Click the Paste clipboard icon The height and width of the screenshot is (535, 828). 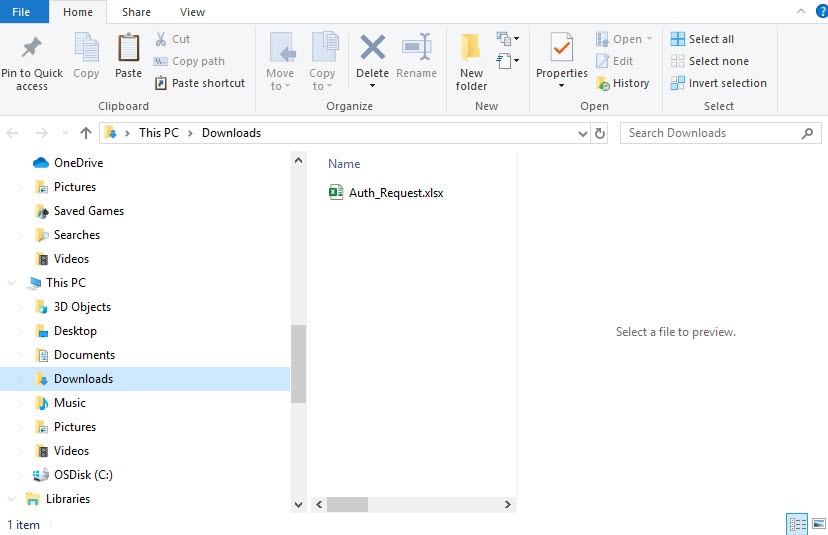(128, 48)
